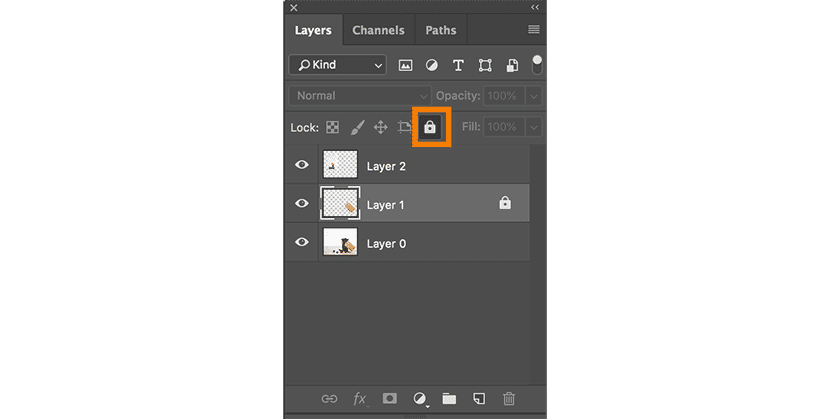Screen dimensions: 830x419
Task: Click the Lock all button
Action: point(430,128)
